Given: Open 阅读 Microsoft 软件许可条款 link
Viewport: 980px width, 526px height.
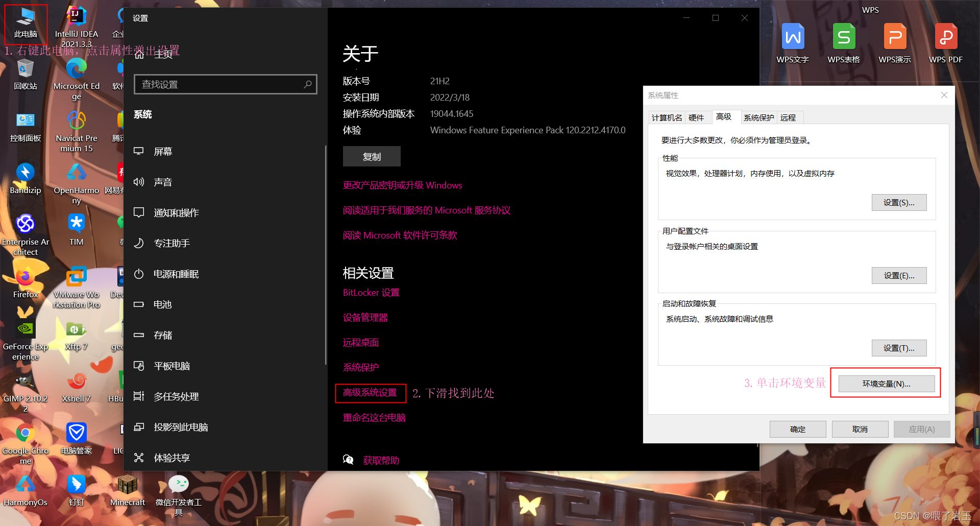Looking at the screenshot, I should pyautogui.click(x=400, y=235).
